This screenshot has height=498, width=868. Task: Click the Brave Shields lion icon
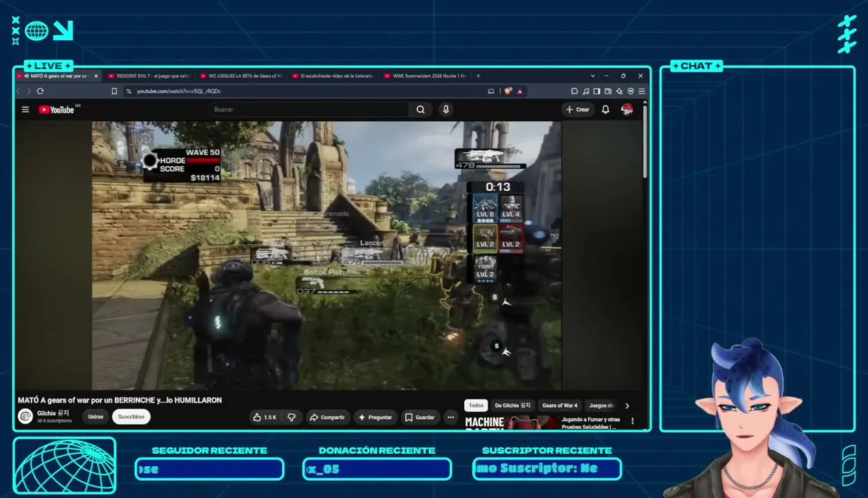pyautogui.click(x=508, y=91)
